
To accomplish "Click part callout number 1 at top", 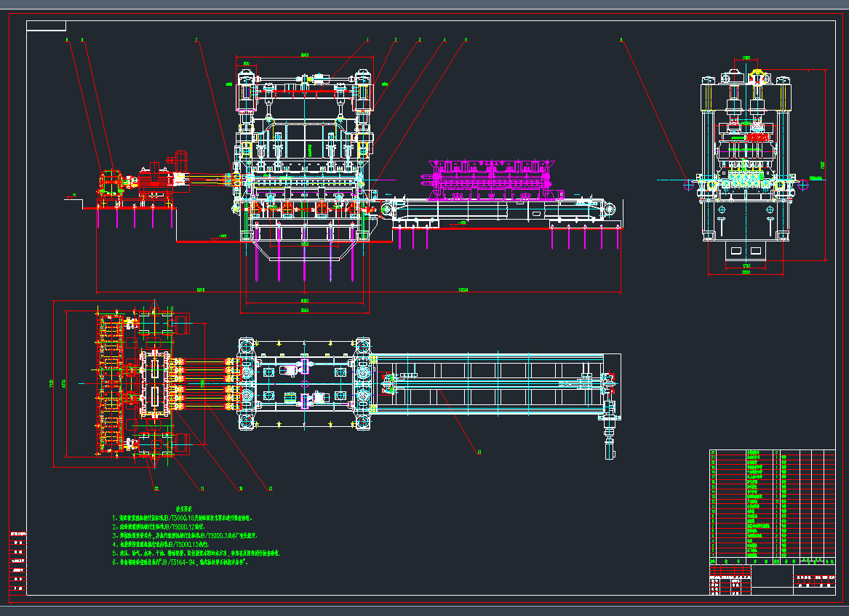I will click(368, 40).
